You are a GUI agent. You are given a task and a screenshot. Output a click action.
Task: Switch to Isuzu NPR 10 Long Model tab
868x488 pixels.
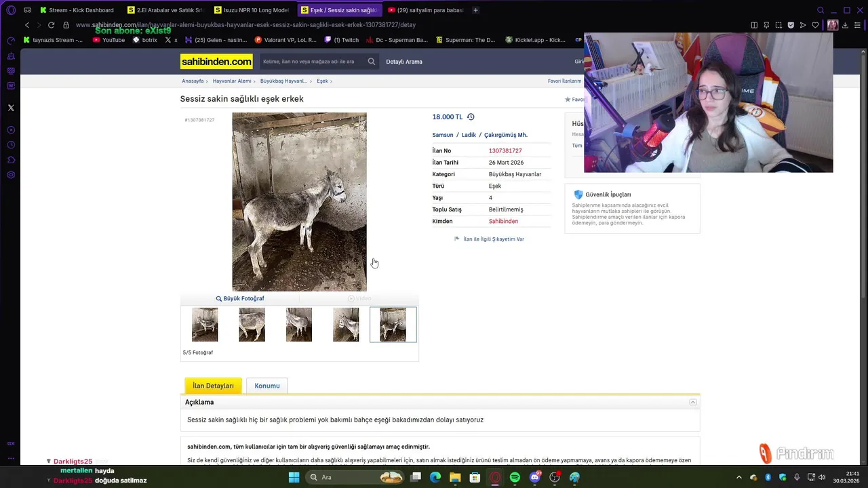(252, 10)
